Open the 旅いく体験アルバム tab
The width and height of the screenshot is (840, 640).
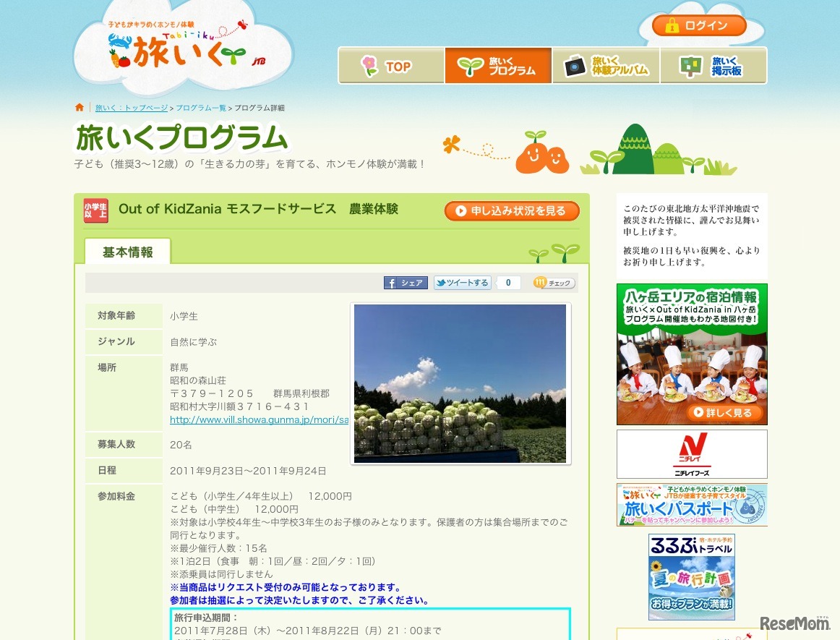(606, 66)
